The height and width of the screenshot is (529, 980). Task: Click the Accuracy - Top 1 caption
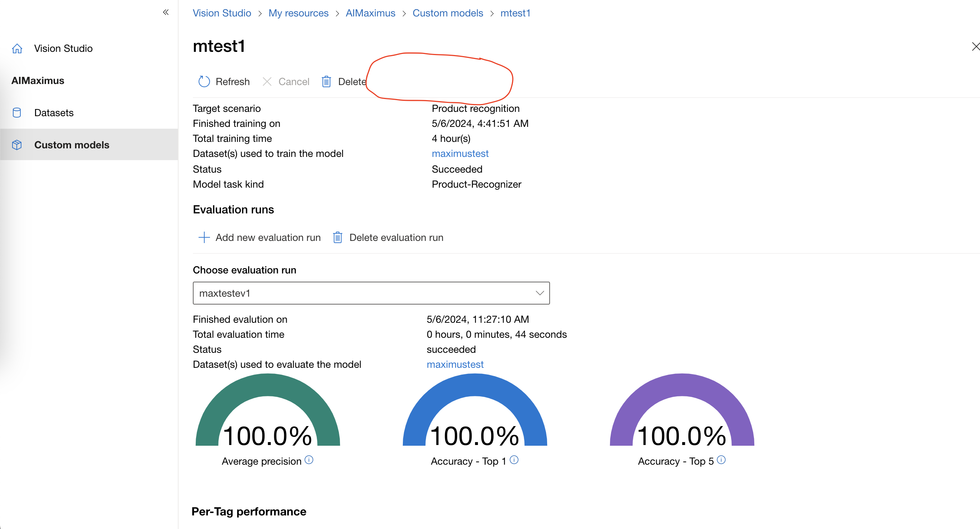coord(469,461)
